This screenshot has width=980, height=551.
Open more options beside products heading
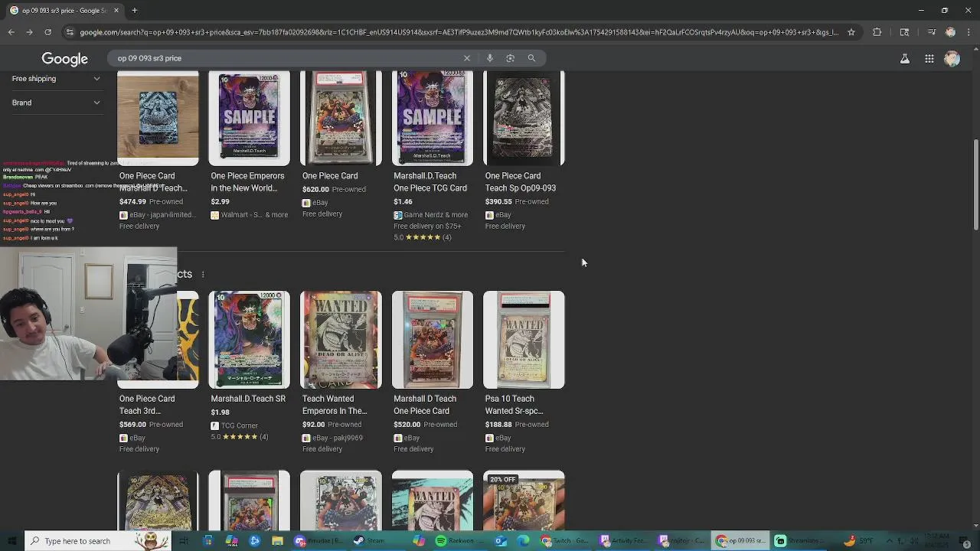203,274
